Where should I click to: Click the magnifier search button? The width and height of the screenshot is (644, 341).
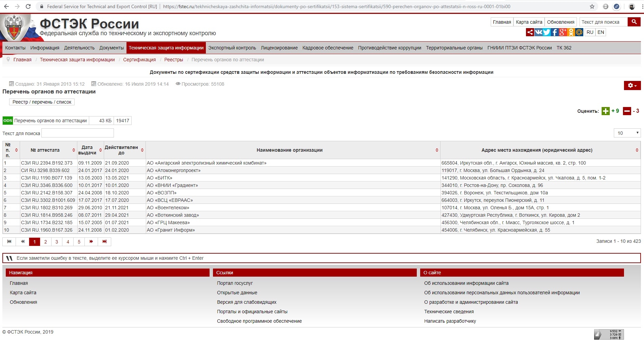point(634,22)
